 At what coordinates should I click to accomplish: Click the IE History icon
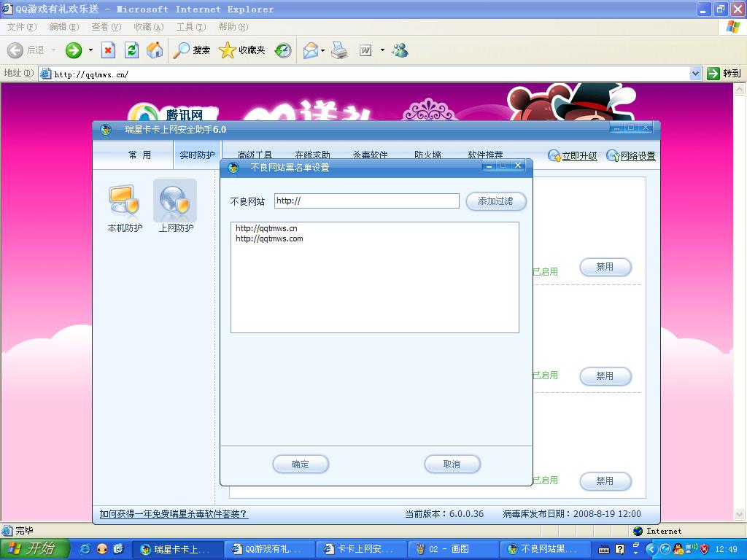click(x=283, y=50)
